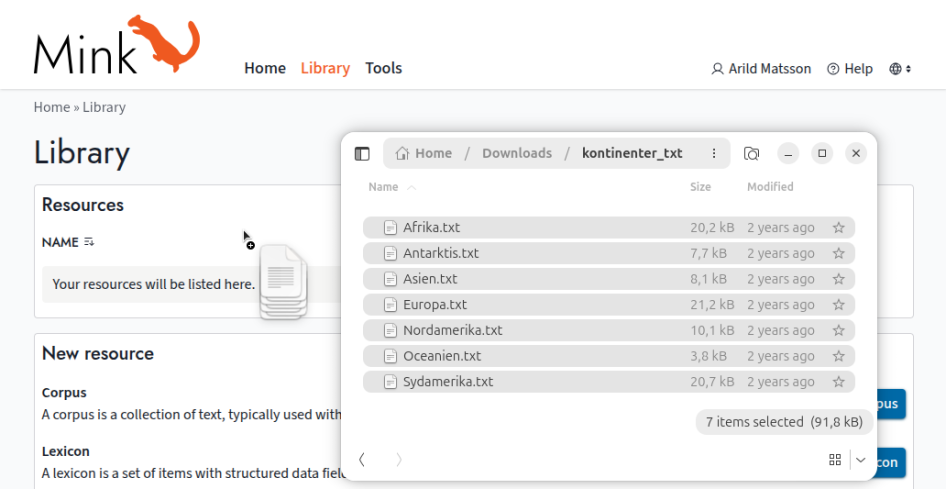Select Europa.txt file name
Screen dimensions: 946x489
(x=435, y=304)
